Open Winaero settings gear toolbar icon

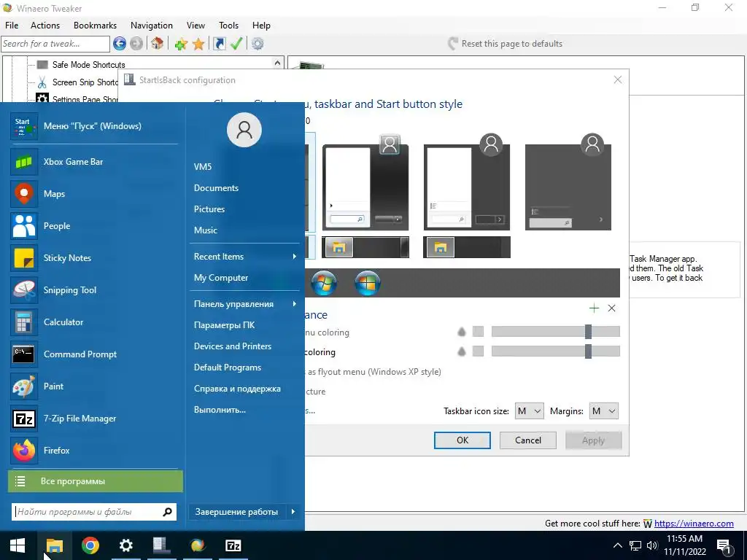click(258, 44)
